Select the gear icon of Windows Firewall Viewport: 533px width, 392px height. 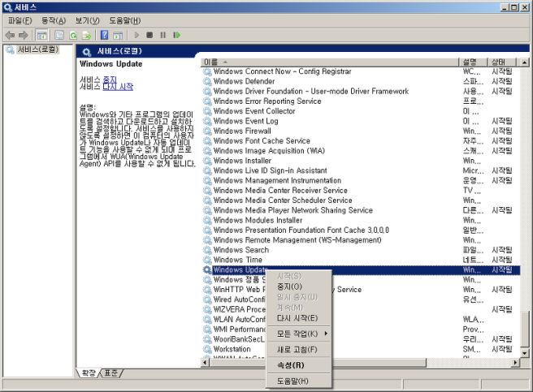(x=207, y=131)
